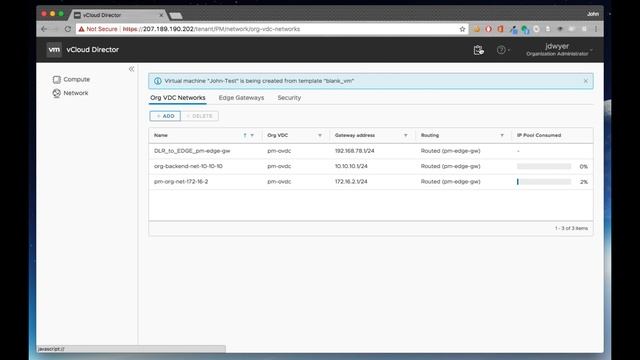The height and width of the screenshot is (360, 640).
Task: Open the jdwyer user account dropdown
Action: pos(559,49)
